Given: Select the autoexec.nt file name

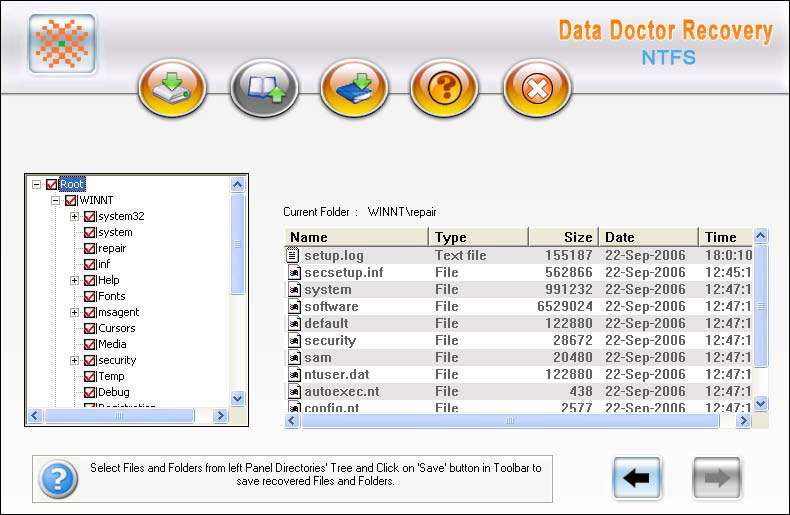Looking at the screenshot, I should pos(342,392).
